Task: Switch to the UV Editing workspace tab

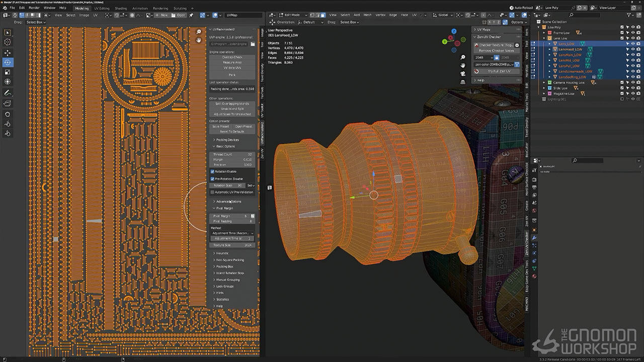Action: point(102,8)
